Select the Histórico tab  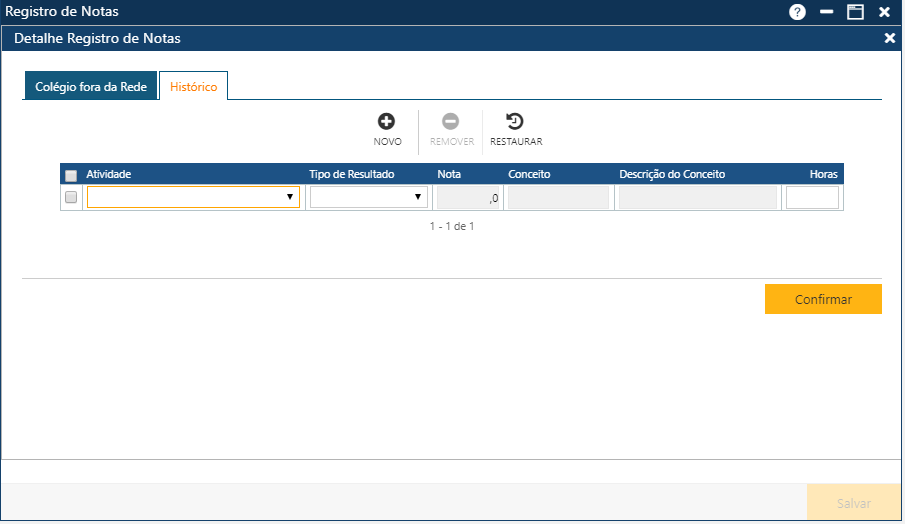pyautogui.click(x=194, y=87)
